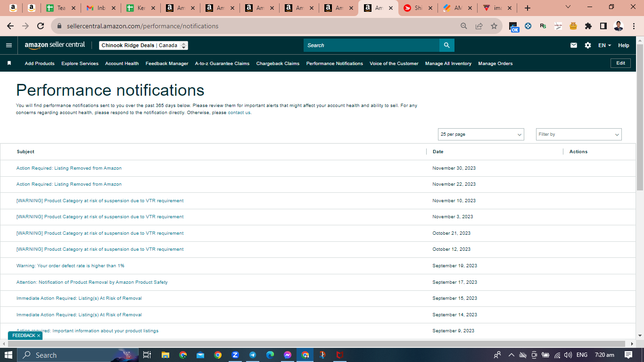
Task: Open Feedback Manager
Action: (x=167, y=63)
